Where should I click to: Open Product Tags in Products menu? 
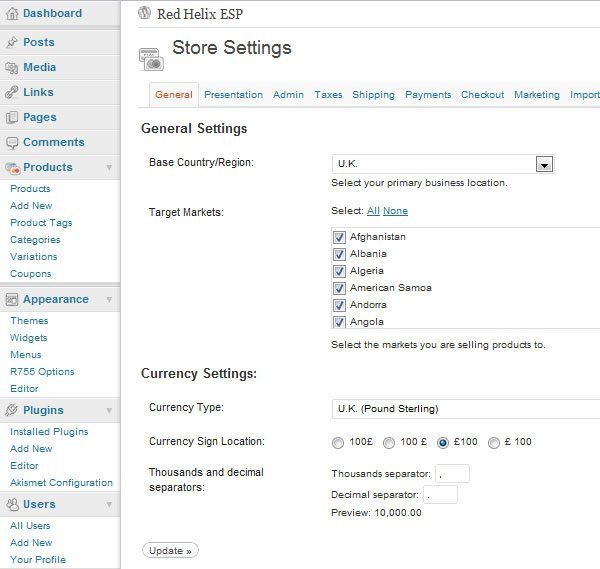pos(41,223)
